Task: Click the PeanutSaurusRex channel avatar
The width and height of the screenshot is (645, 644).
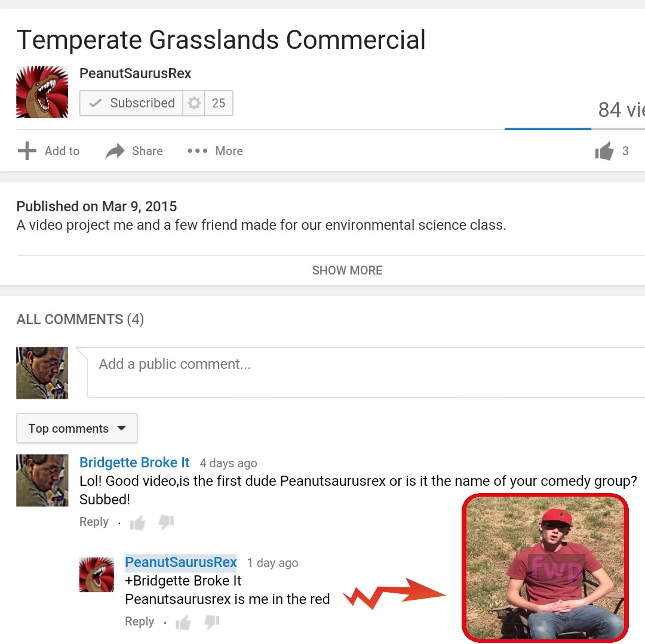Action: click(42, 92)
